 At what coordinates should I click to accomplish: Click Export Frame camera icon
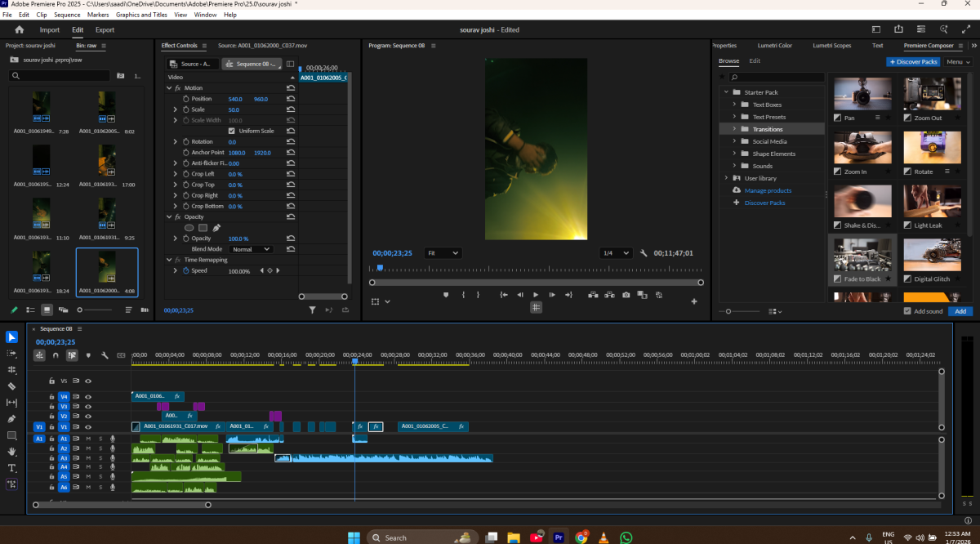pos(626,295)
